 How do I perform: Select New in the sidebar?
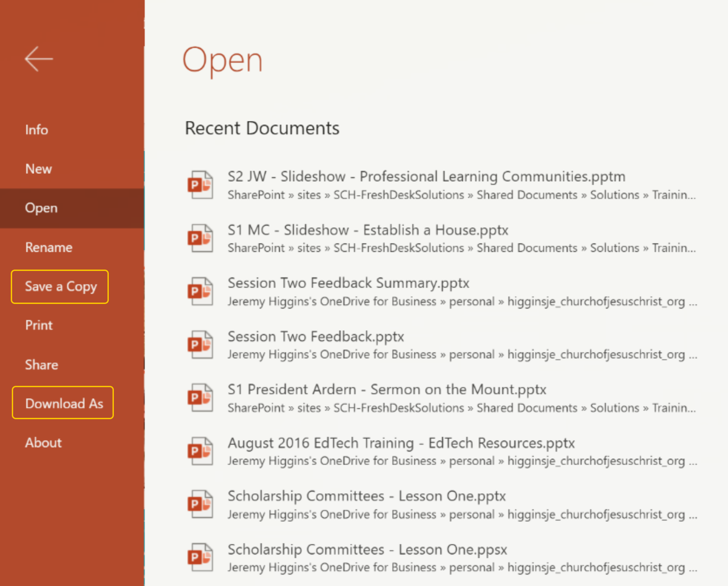[x=38, y=169]
